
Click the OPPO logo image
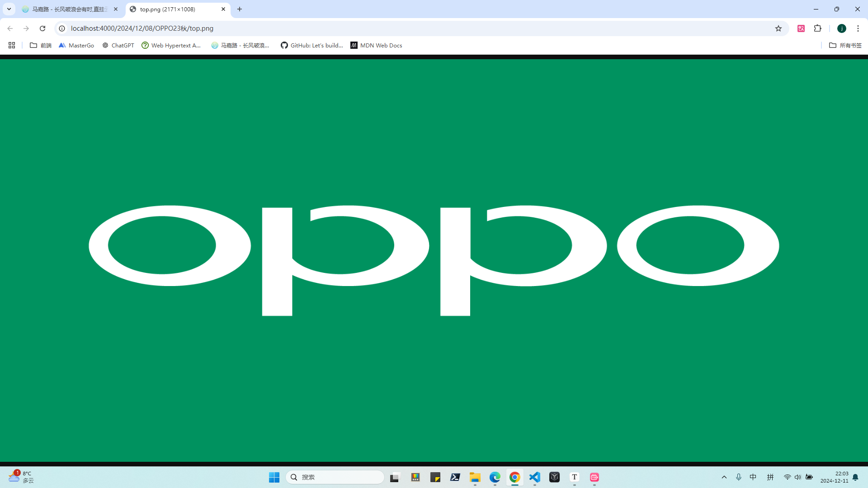[434, 260]
